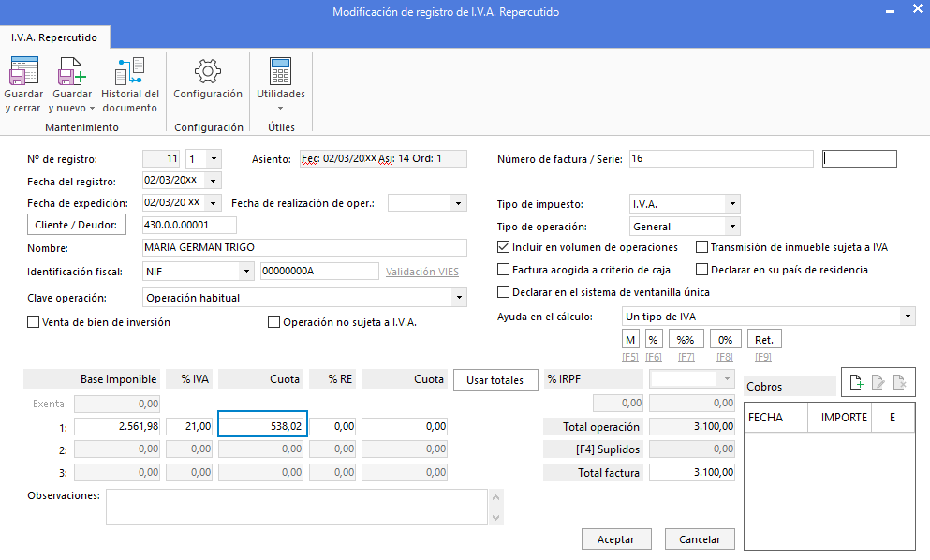This screenshot has height=560, width=930.
Task: Open the Fecha de expedición date picker
Action: pos(213,203)
